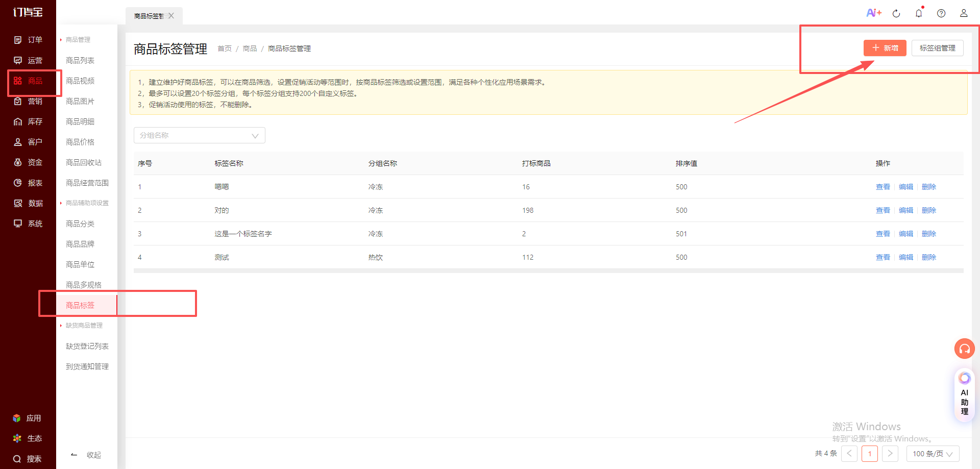Go to 库存 in left sidebar
The width and height of the screenshot is (980, 469).
click(28, 121)
